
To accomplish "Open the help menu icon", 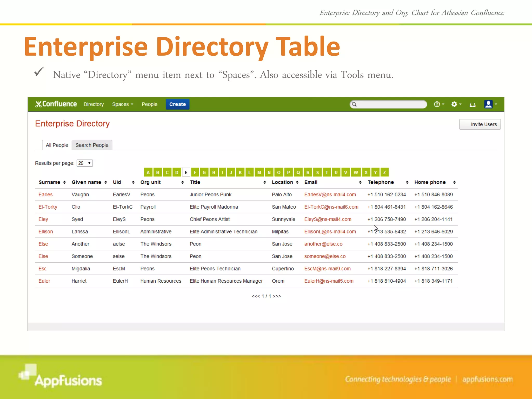I will point(438,104).
